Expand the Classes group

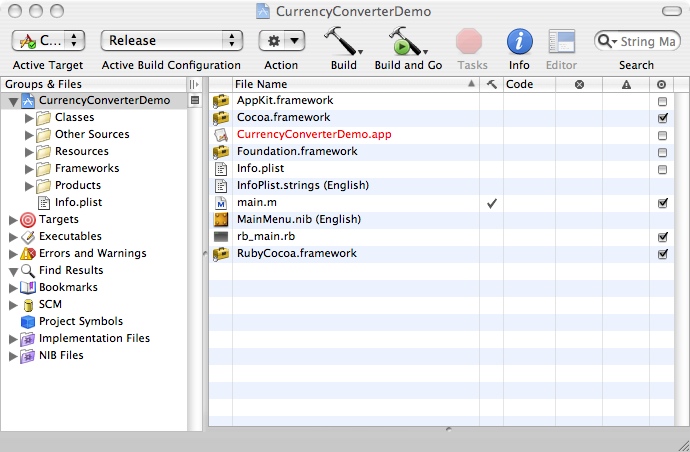[29, 118]
